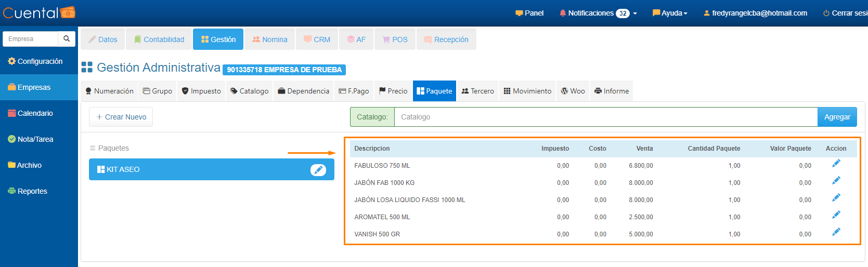
Task: Edit JABÓN LOSA LIQUIDO FASSI row
Action: pos(836,198)
